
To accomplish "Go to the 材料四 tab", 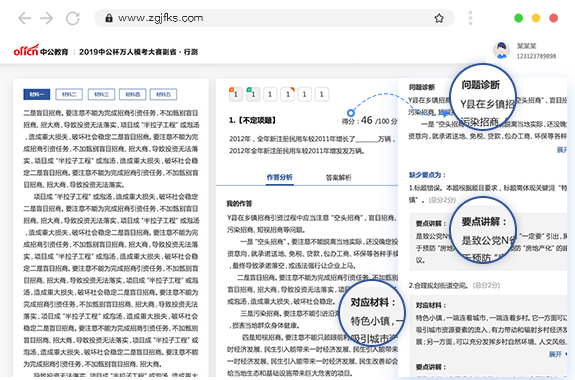I will pos(132,94).
